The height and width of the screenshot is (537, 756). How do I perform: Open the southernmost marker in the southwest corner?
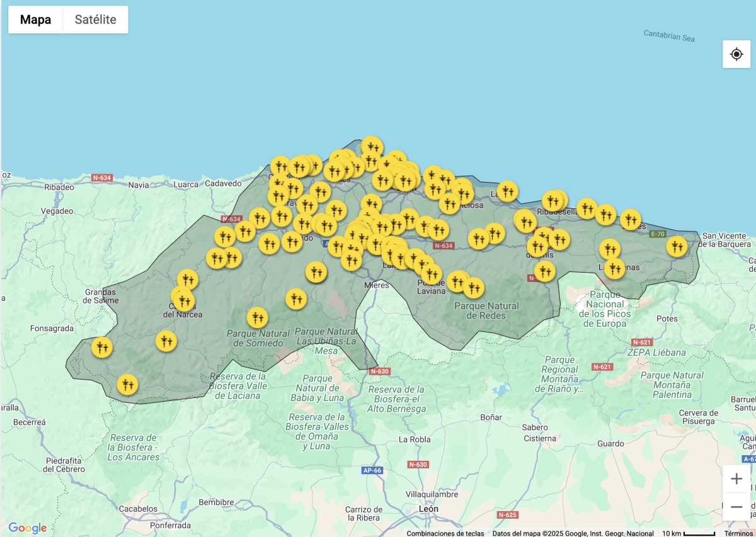point(127,383)
